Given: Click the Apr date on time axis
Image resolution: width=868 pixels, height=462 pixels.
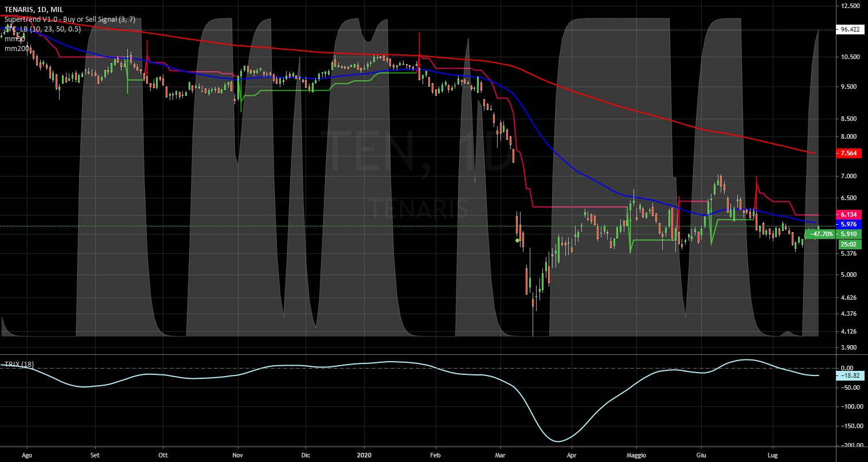Looking at the screenshot, I should pos(571,456).
